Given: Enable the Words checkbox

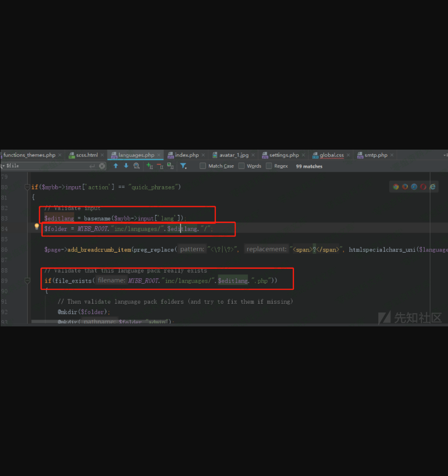Looking at the screenshot, I should (x=241, y=166).
